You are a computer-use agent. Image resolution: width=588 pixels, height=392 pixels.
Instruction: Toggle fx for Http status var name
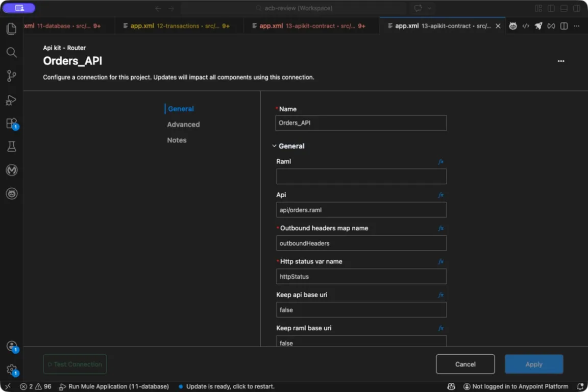coord(440,262)
